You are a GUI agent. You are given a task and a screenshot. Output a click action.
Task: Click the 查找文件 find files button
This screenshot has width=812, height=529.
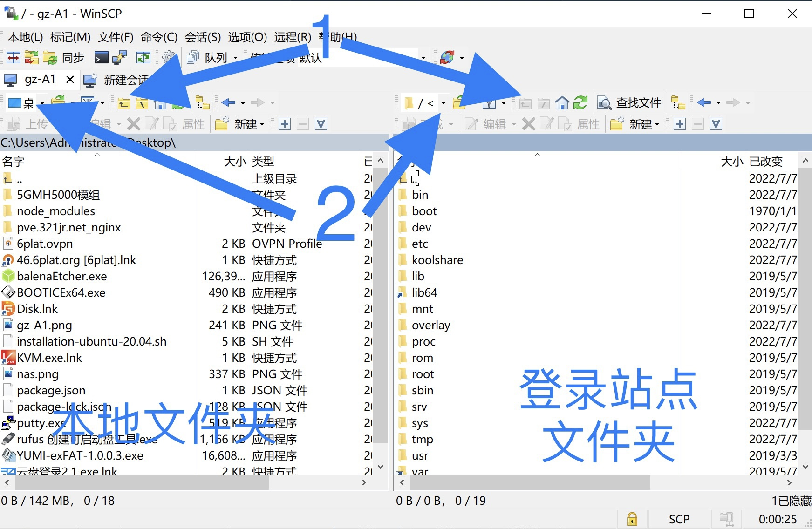tap(630, 102)
